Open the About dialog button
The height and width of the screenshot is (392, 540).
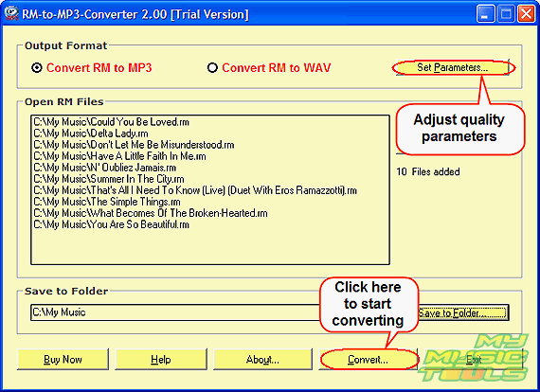point(262,359)
